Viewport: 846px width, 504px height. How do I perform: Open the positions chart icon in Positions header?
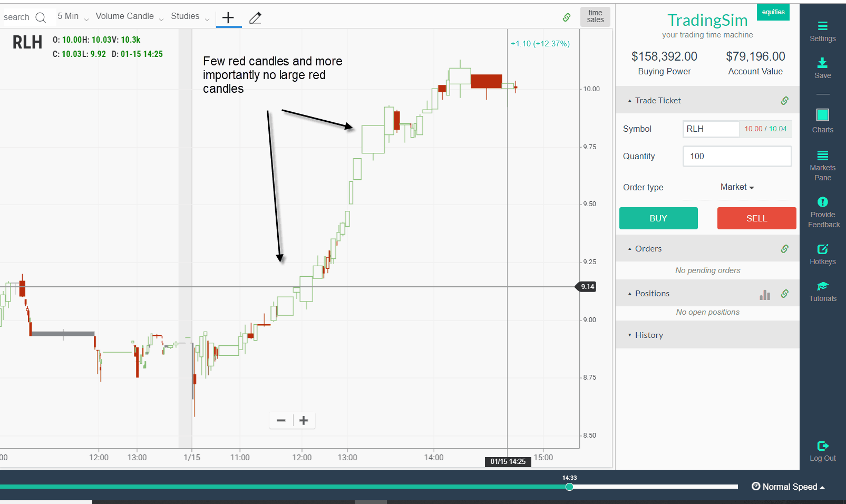click(x=764, y=294)
